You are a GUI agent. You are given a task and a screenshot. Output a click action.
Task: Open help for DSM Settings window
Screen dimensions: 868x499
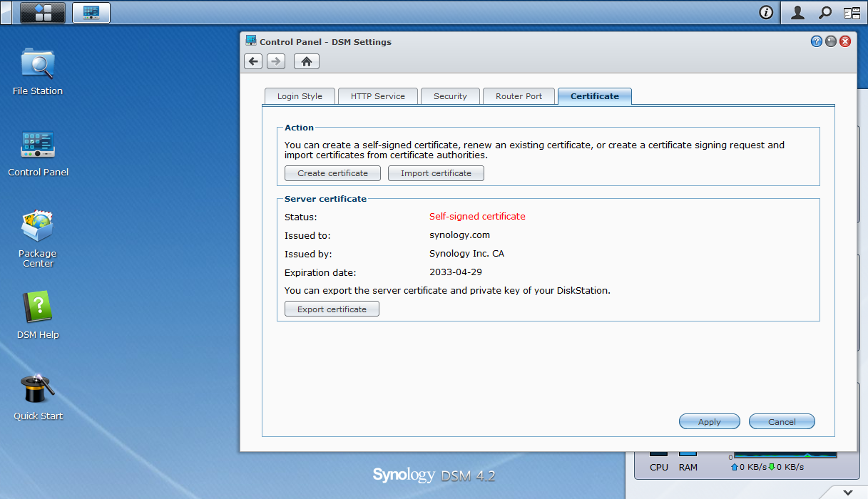point(817,41)
